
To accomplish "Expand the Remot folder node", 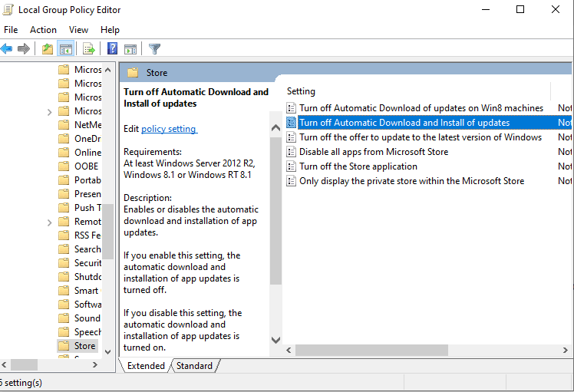I will (x=49, y=222).
